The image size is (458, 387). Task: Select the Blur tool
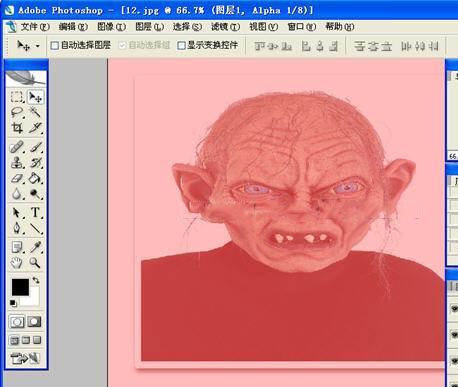tap(17, 193)
